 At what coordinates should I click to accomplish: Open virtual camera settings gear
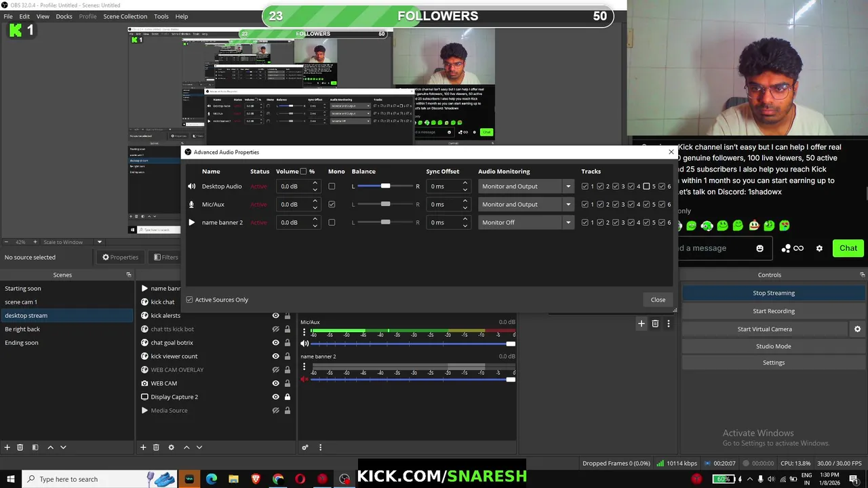tap(858, 329)
